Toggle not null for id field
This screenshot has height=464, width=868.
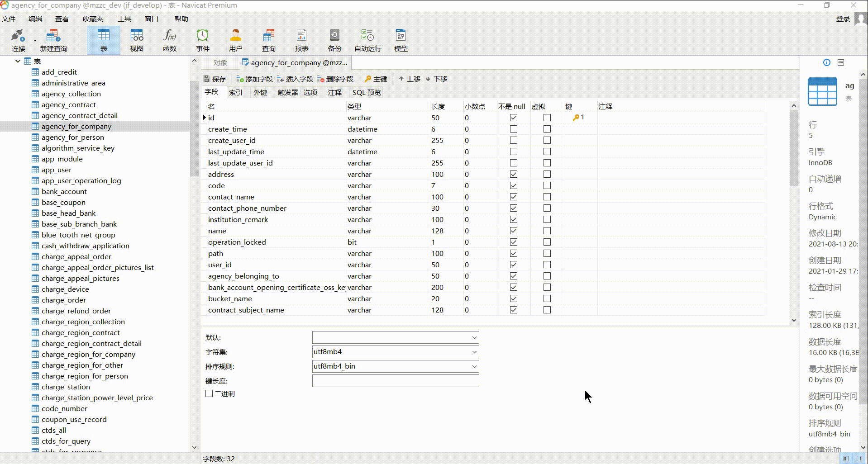coord(513,118)
